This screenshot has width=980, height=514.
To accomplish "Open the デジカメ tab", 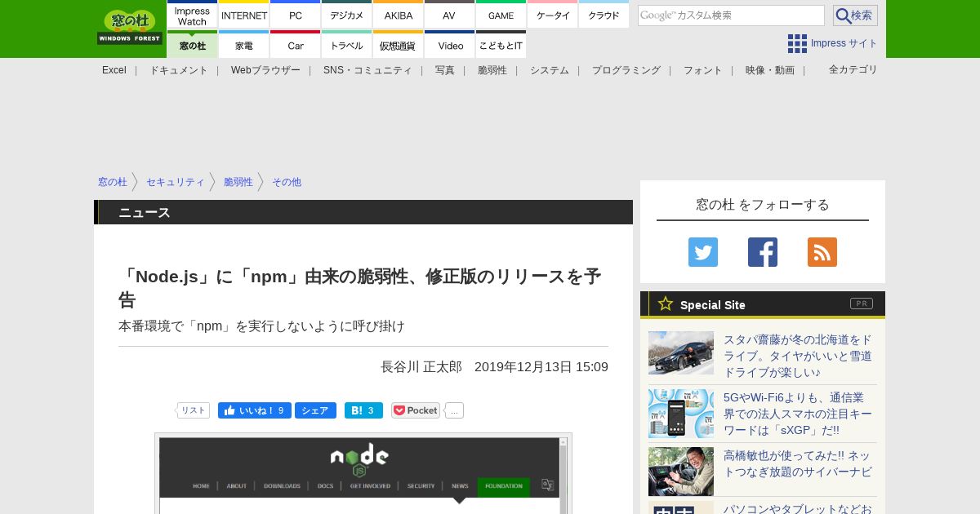I will (x=347, y=15).
